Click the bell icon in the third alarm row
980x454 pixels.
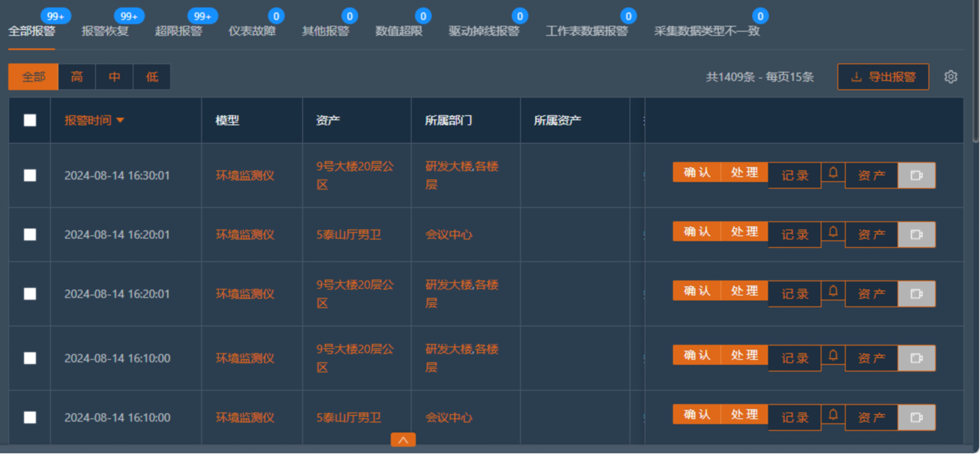point(833,293)
